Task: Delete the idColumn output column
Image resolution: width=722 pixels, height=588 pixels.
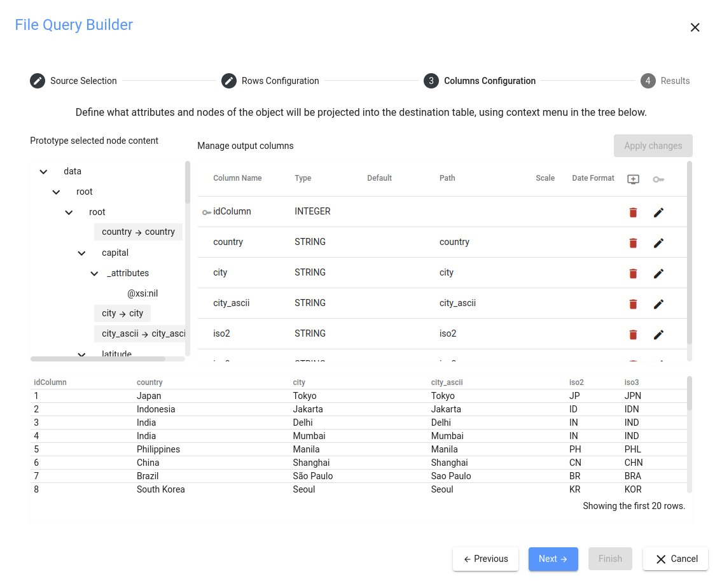Action: [x=633, y=212]
